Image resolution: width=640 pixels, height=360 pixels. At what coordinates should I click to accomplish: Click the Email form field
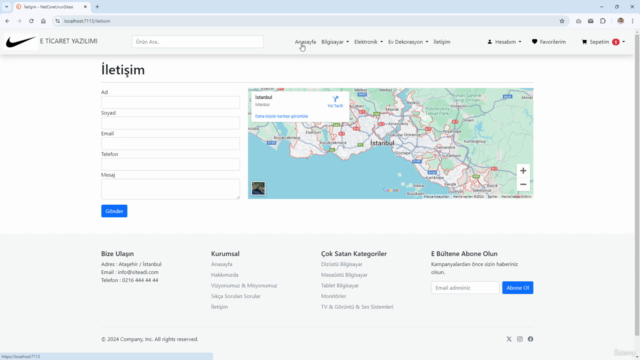click(x=171, y=144)
